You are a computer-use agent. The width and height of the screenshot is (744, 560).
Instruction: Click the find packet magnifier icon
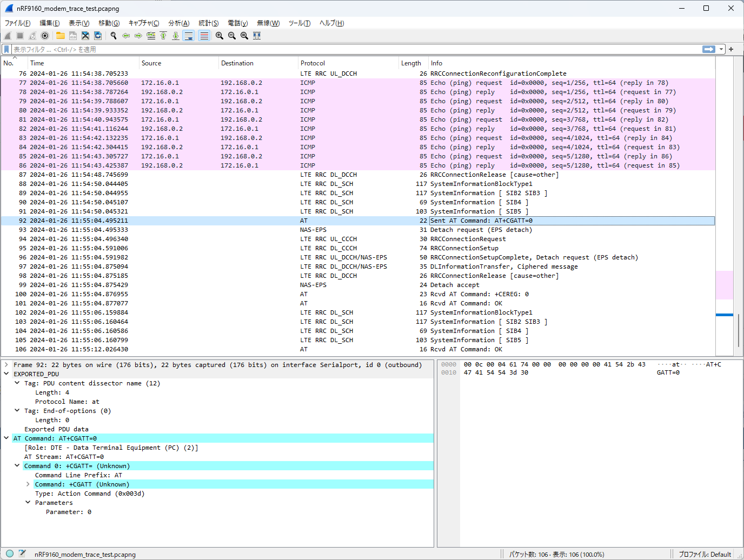pyautogui.click(x=114, y=36)
